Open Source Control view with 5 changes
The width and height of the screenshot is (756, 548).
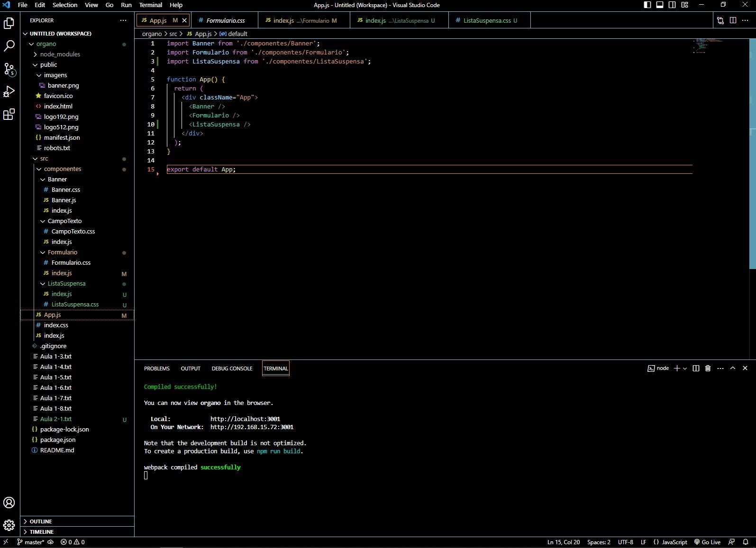[9, 69]
